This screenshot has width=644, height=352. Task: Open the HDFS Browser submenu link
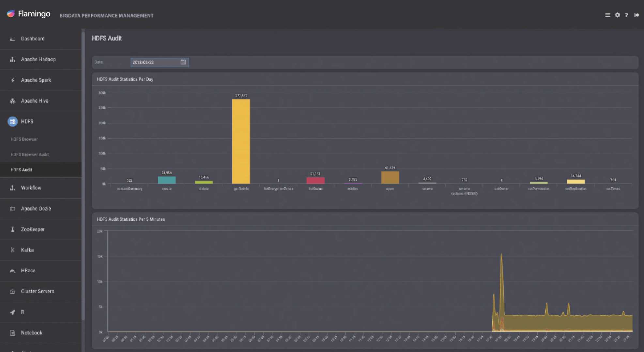pyautogui.click(x=24, y=139)
